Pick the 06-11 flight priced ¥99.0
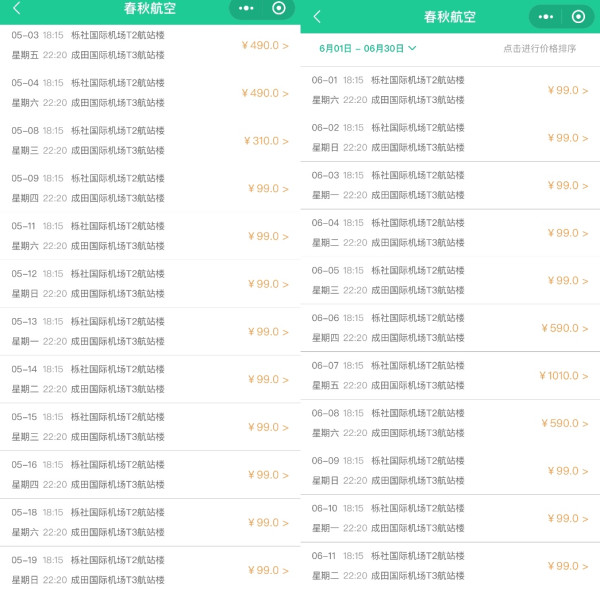This screenshot has height=589, width=600. pos(450,566)
